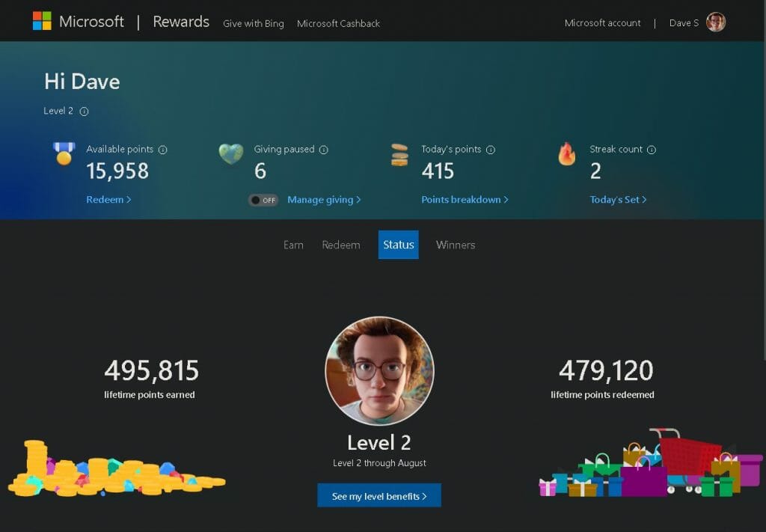766x532 pixels.
Task: Switch to the Earn tab
Action: (x=293, y=245)
